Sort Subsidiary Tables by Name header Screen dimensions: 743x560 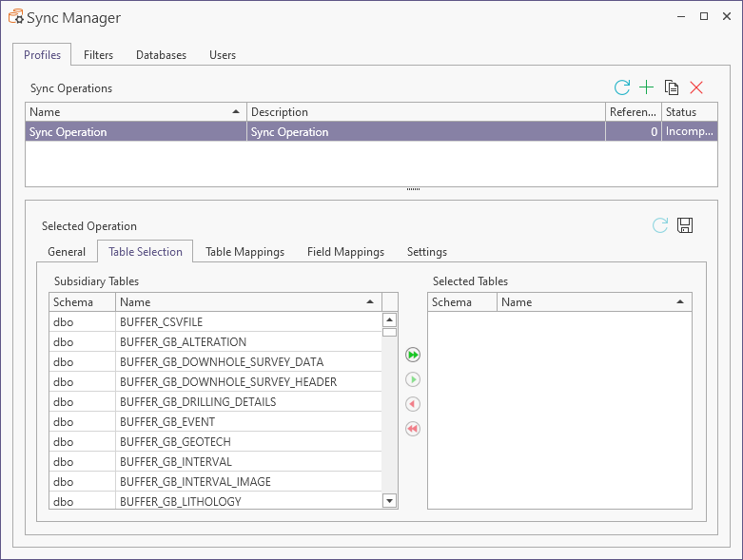tap(245, 302)
